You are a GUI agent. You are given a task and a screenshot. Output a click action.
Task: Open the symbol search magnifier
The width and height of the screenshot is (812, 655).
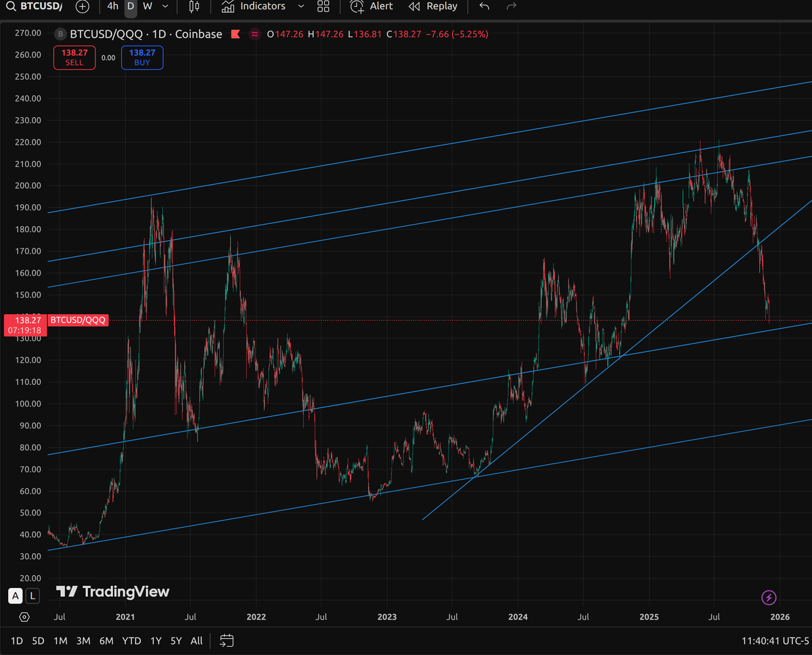[x=9, y=7]
